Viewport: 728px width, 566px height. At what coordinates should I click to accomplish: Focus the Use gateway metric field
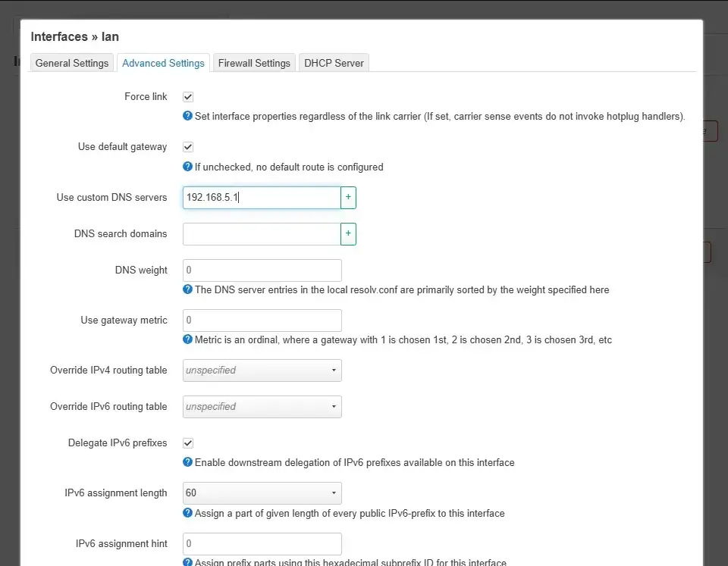(262, 321)
